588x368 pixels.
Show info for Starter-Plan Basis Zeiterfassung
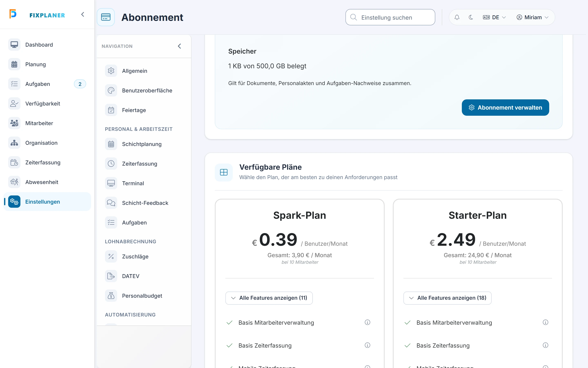click(x=546, y=345)
